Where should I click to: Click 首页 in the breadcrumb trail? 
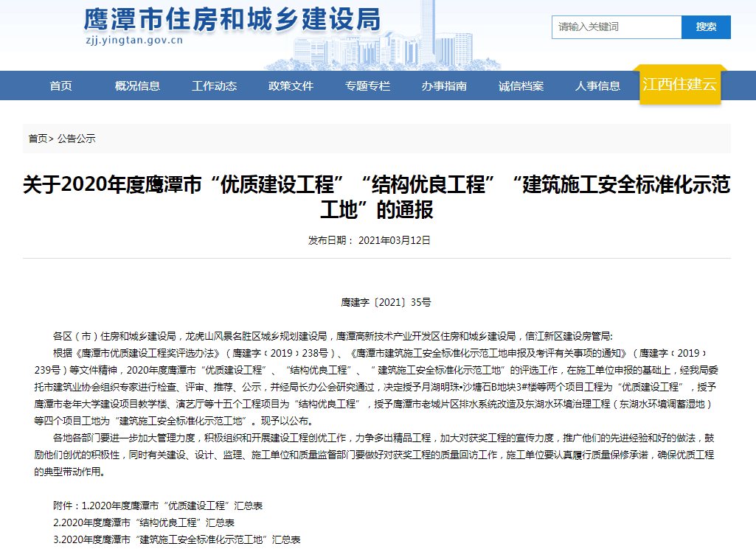pyautogui.click(x=38, y=139)
